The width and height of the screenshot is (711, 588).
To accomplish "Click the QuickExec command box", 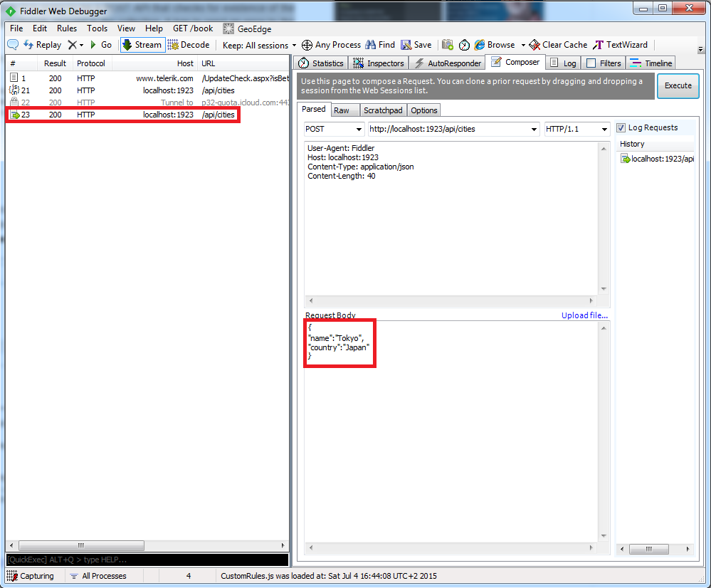I will [x=147, y=560].
